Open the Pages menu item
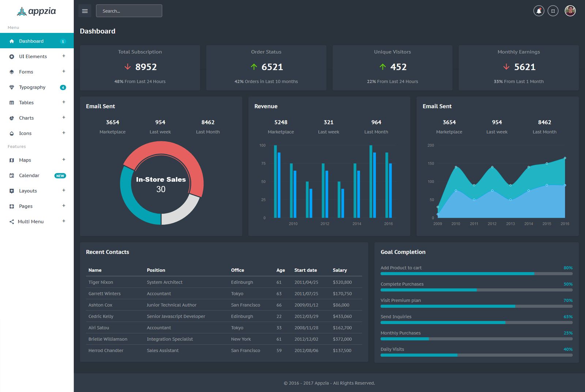This screenshot has width=585, height=392. point(26,206)
